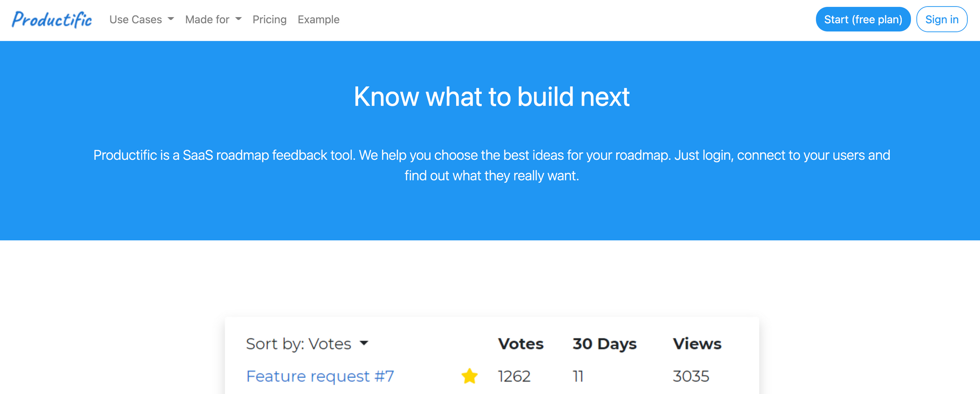Click the caret next to Sort by Votes

tap(364, 344)
